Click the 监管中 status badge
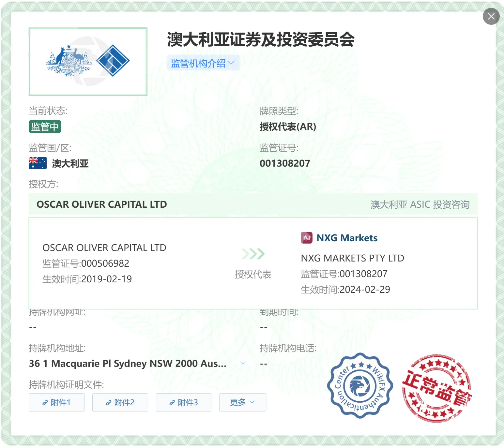 coord(45,127)
